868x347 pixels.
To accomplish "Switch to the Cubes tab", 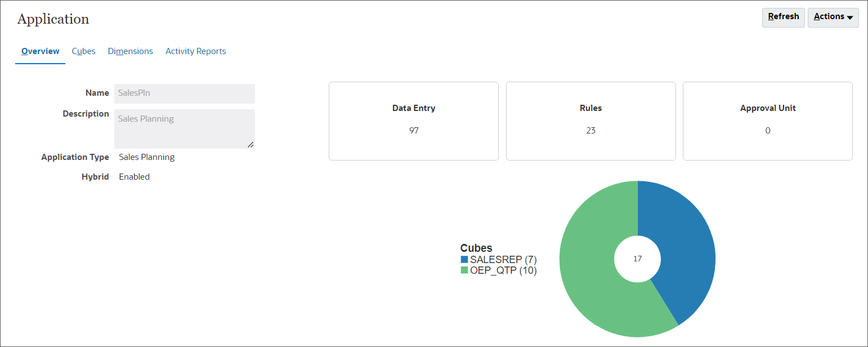I will pos(83,51).
